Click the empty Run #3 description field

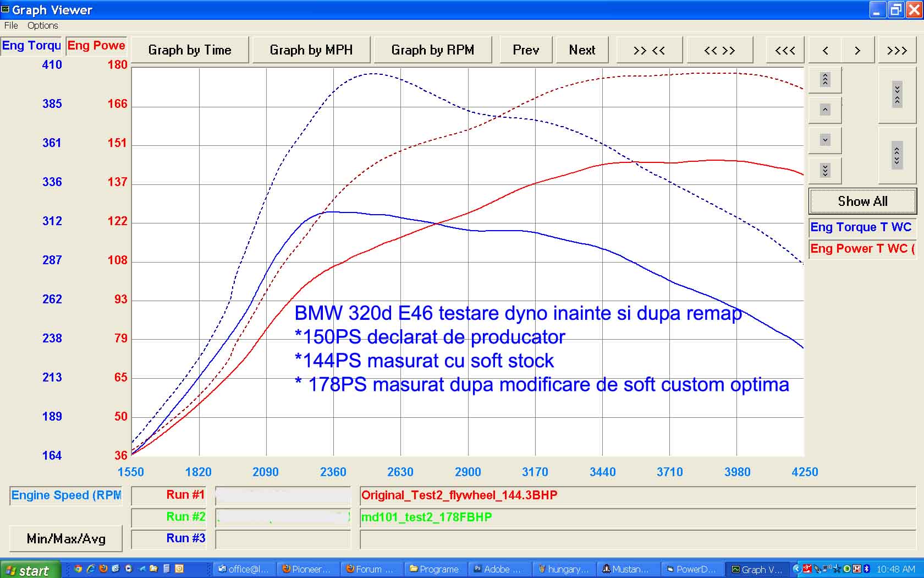point(638,539)
